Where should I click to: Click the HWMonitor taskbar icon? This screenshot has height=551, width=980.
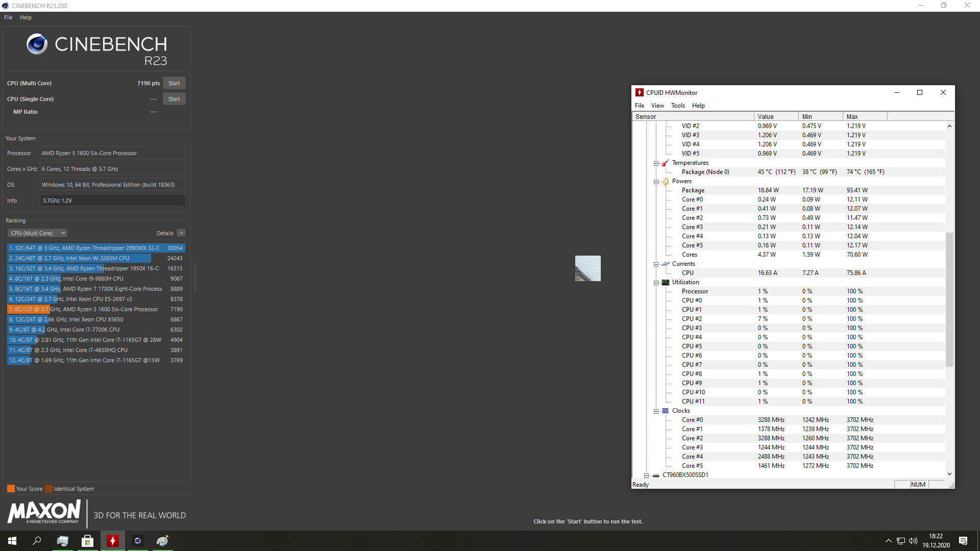click(x=112, y=541)
